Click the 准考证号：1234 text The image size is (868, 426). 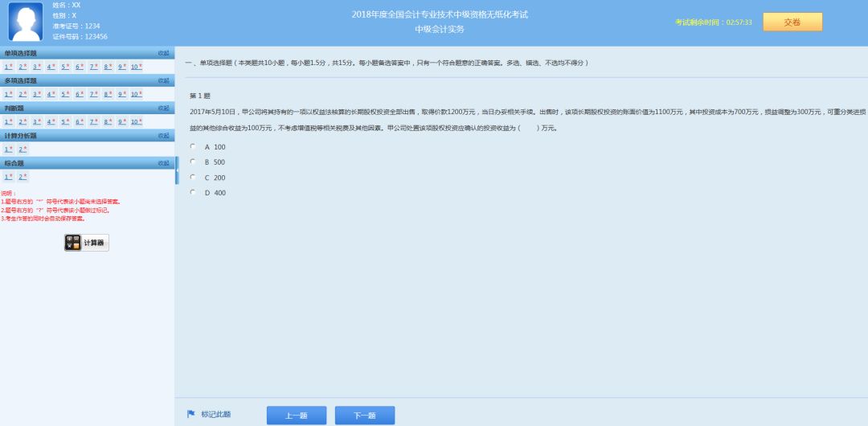pyautogui.click(x=76, y=26)
